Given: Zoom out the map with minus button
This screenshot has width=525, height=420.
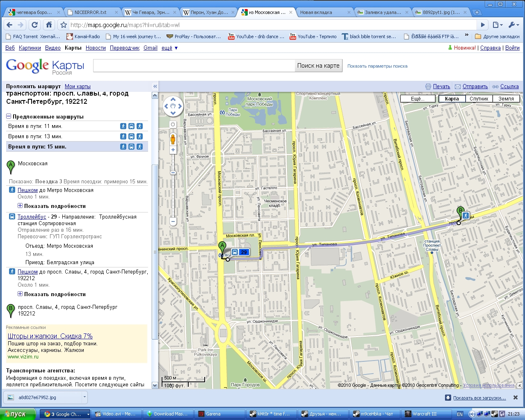Looking at the screenshot, I should tap(173, 222).
